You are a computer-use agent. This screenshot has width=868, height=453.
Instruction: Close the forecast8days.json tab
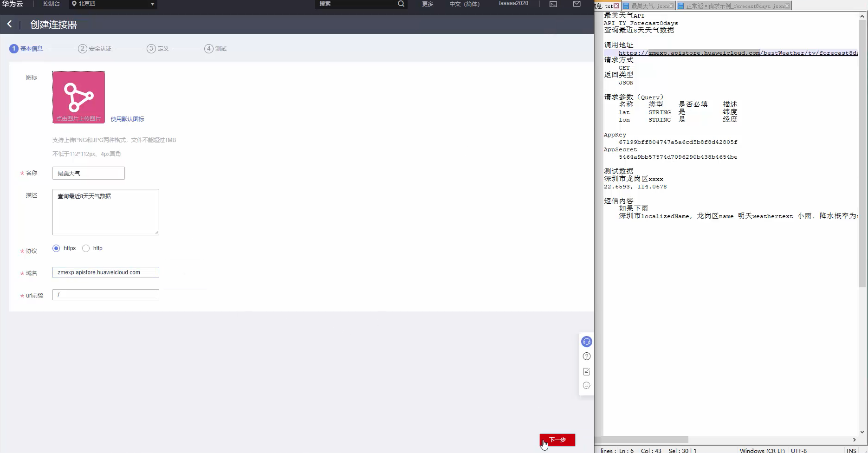(787, 6)
